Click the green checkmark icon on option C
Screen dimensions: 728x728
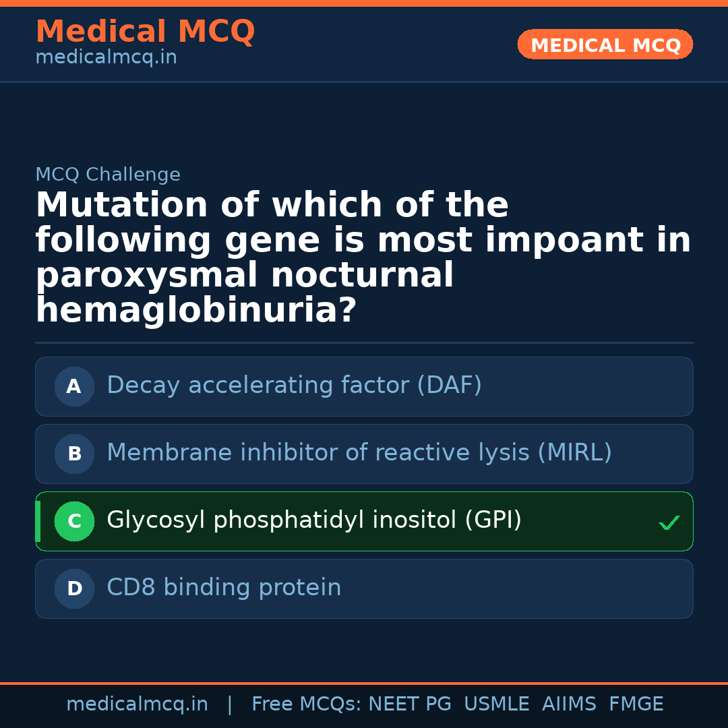(x=669, y=522)
